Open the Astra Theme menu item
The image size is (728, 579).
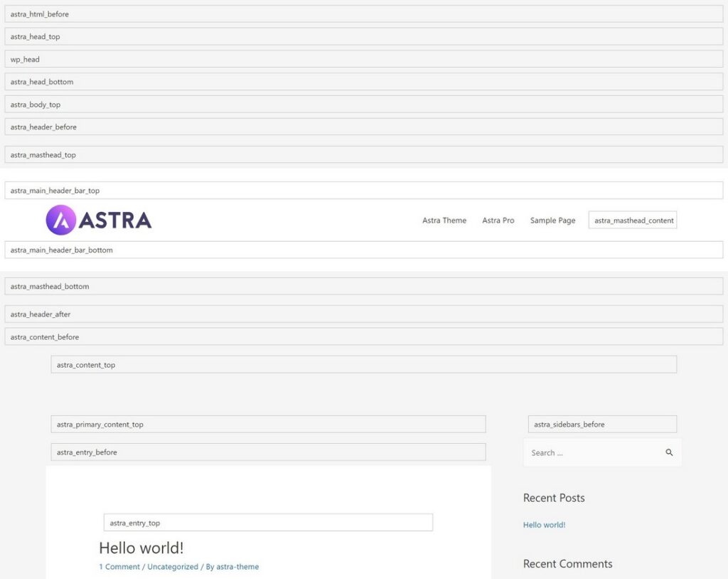444,221
